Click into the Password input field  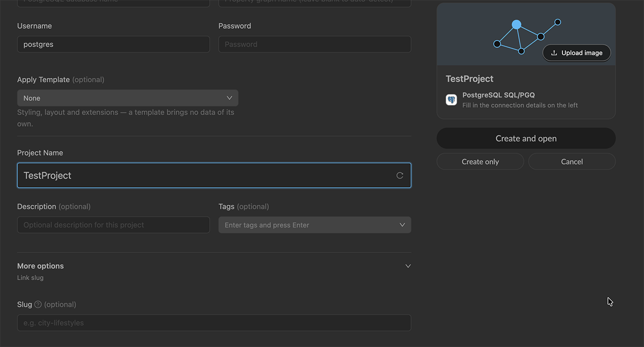point(315,44)
